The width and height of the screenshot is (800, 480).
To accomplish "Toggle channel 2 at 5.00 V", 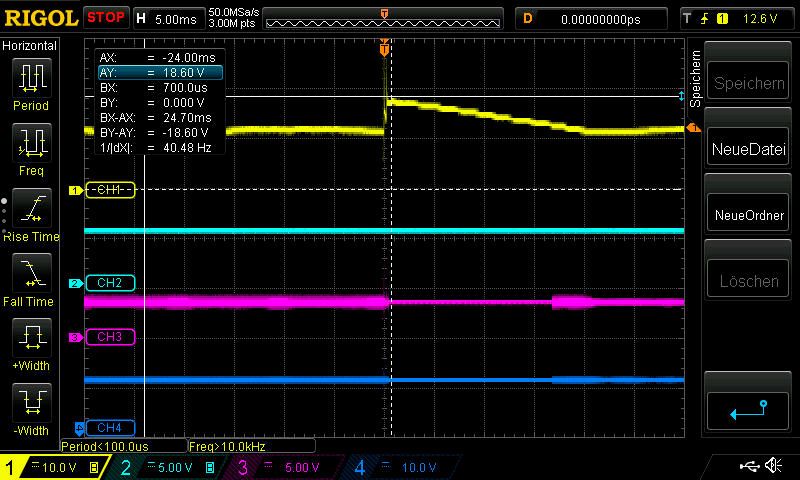I will click(x=165, y=467).
